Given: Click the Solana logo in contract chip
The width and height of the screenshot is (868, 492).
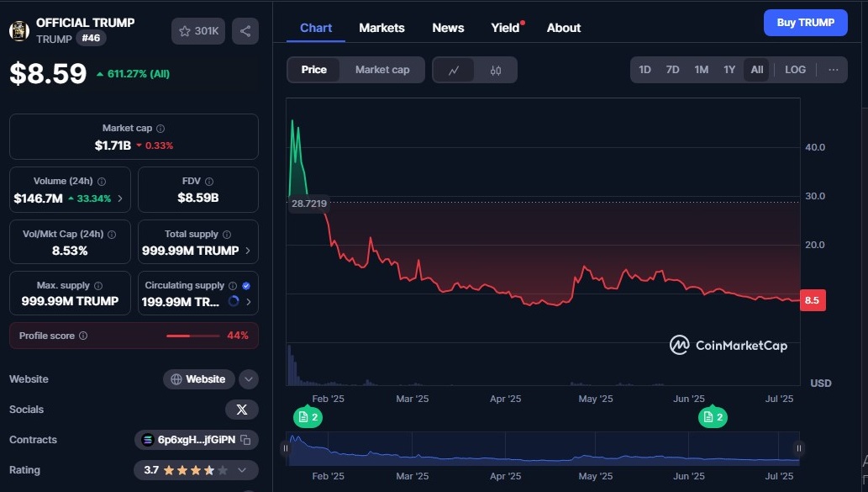Looking at the screenshot, I should tap(147, 440).
